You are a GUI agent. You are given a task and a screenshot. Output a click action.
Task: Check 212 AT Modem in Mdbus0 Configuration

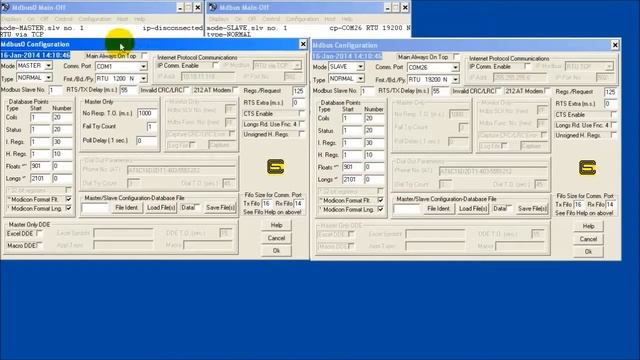[235, 90]
